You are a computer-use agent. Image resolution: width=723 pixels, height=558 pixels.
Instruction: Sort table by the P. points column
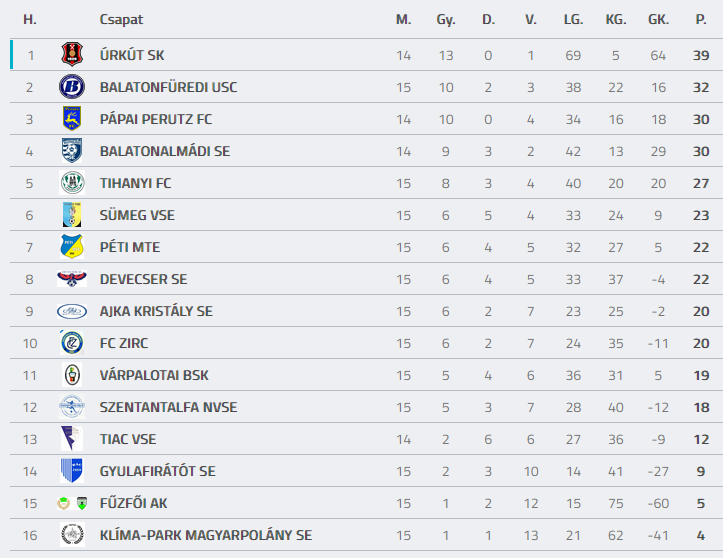point(701,19)
